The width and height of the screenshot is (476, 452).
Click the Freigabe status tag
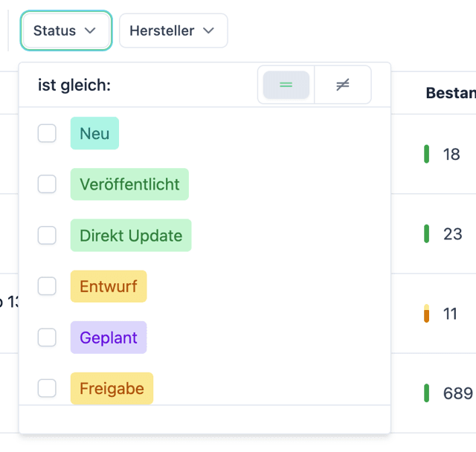[x=112, y=388]
